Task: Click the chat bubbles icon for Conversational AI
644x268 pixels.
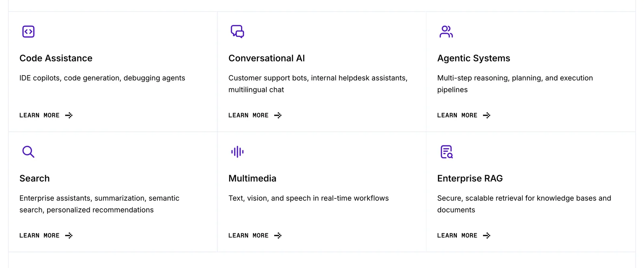Action: pyautogui.click(x=237, y=31)
